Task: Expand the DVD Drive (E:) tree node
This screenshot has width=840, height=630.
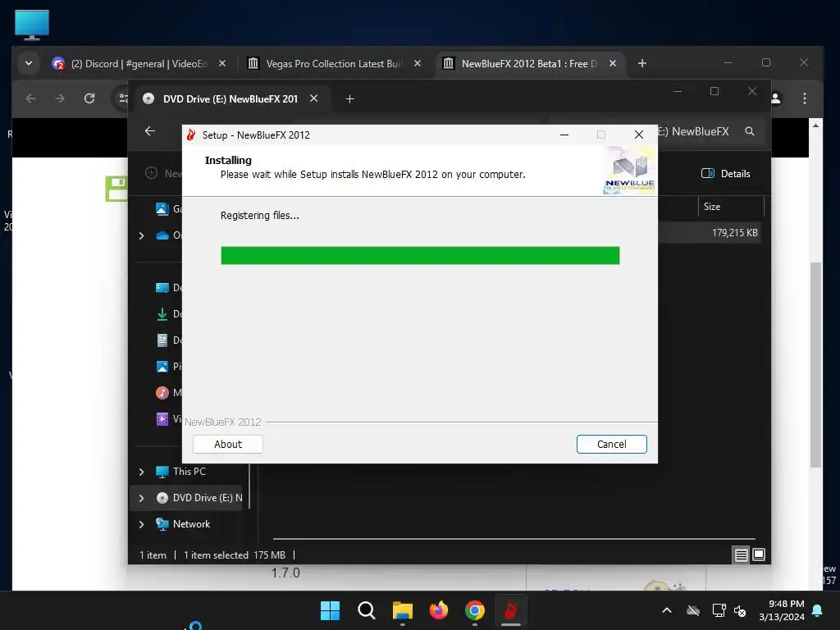Action: (141, 498)
